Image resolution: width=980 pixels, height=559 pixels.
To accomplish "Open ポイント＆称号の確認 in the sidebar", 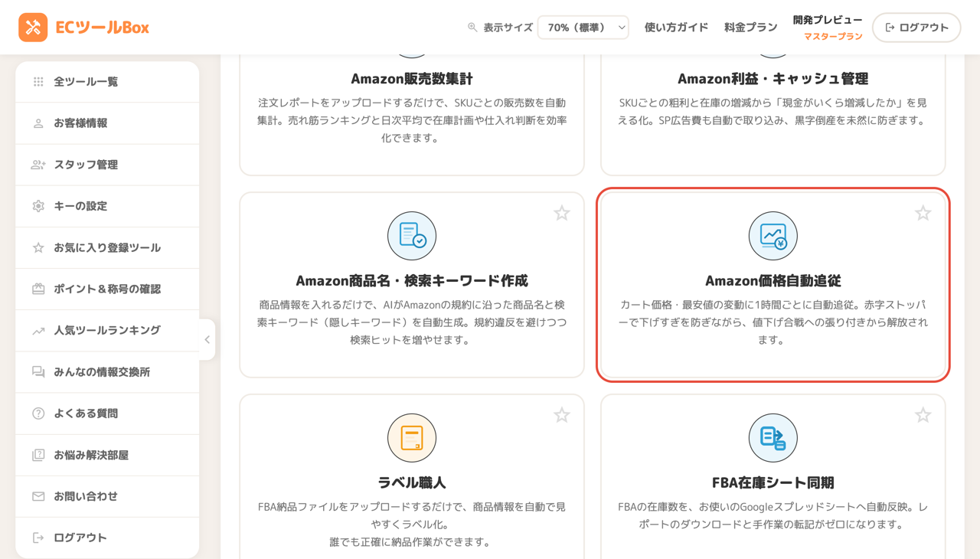I will coord(107,289).
